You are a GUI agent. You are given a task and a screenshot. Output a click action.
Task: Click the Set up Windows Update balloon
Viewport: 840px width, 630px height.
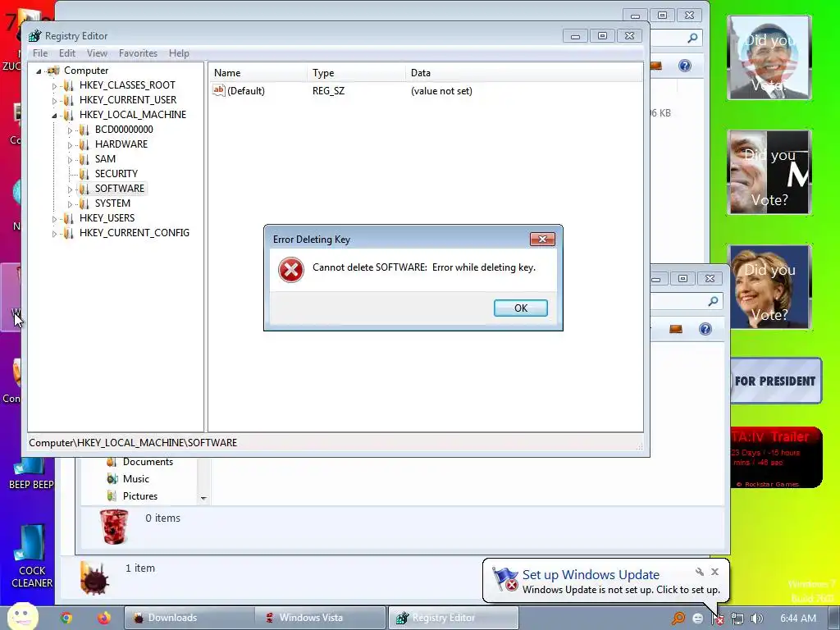point(606,581)
